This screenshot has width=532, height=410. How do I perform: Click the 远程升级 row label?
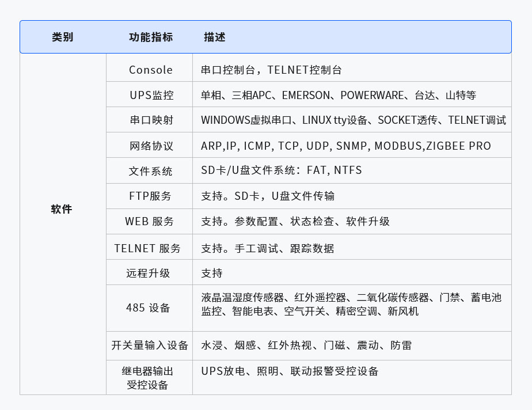point(149,272)
